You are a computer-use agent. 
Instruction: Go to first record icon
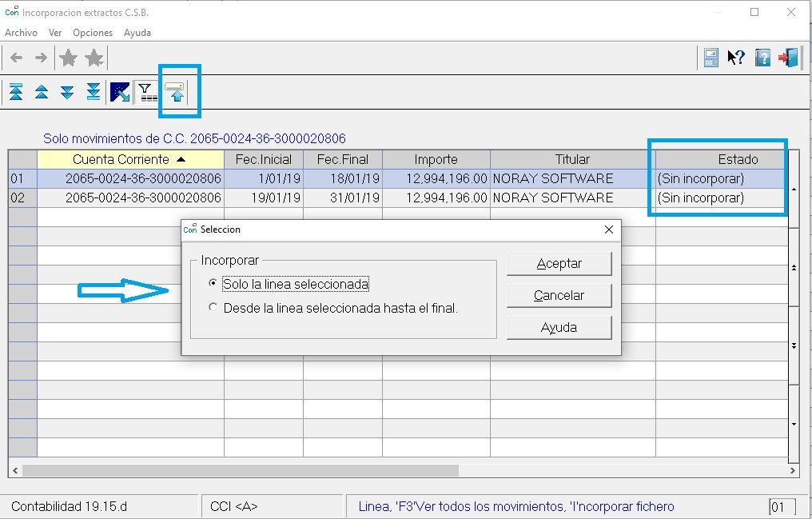pyautogui.click(x=16, y=92)
